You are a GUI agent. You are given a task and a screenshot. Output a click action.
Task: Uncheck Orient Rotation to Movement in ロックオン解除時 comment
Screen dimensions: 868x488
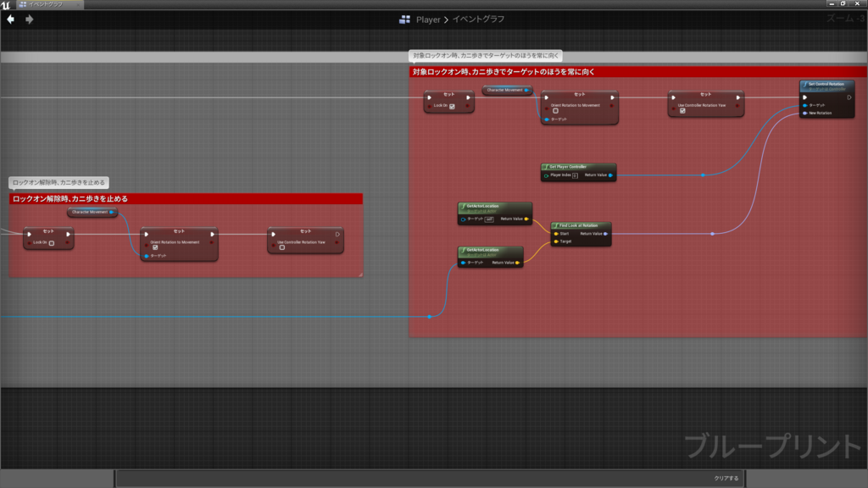coord(155,247)
